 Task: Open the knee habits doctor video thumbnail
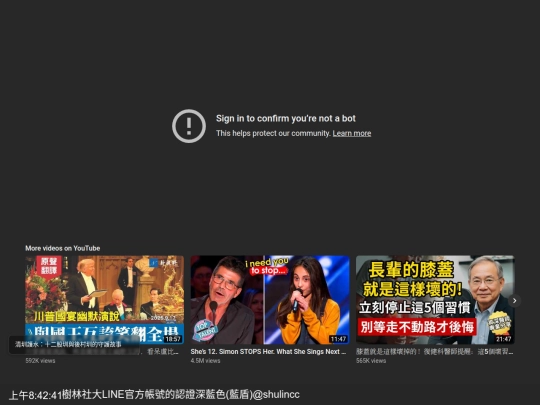click(435, 299)
